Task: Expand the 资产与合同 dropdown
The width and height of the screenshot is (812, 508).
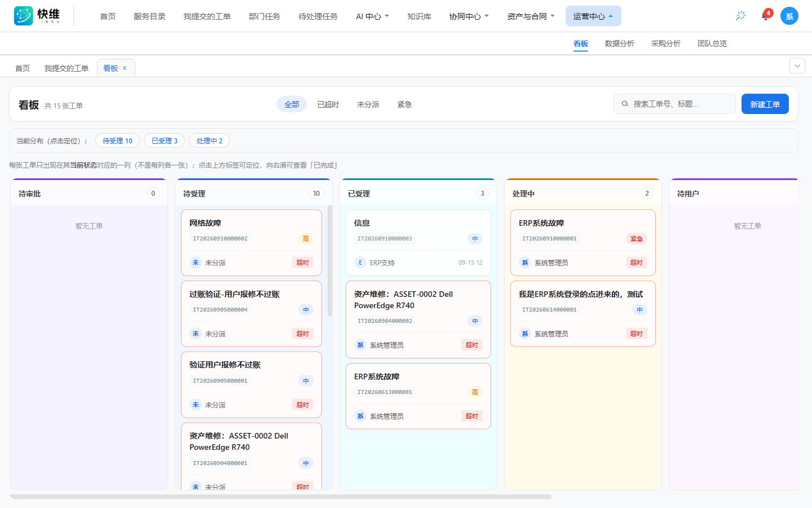Action: (531, 16)
